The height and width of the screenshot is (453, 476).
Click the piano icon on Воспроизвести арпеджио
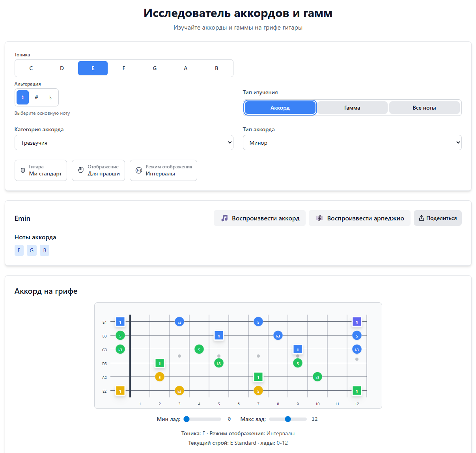pyautogui.click(x=319, y=218)
